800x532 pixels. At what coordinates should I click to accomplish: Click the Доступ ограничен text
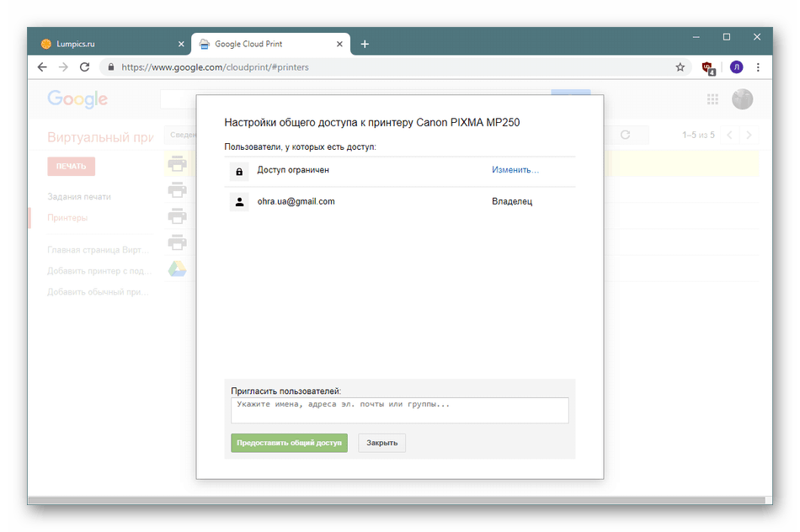293,170
